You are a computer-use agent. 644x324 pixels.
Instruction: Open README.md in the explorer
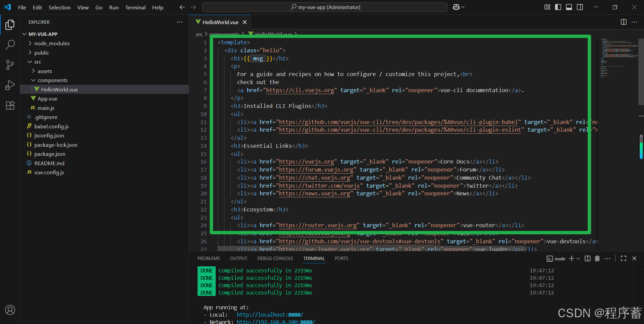pos(49,163)
